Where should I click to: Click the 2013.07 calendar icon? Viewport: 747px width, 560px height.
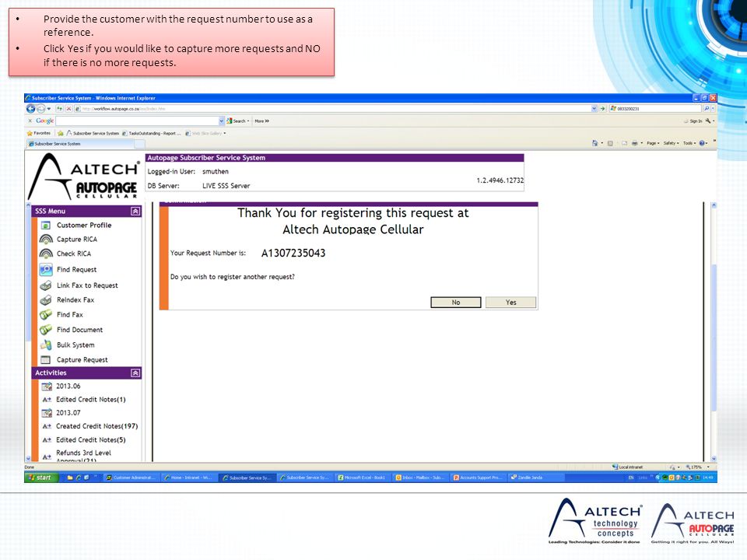coord(47,413)
